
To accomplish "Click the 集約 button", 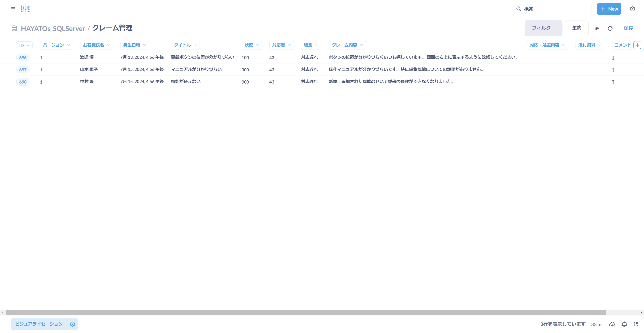I will (576, 28).
